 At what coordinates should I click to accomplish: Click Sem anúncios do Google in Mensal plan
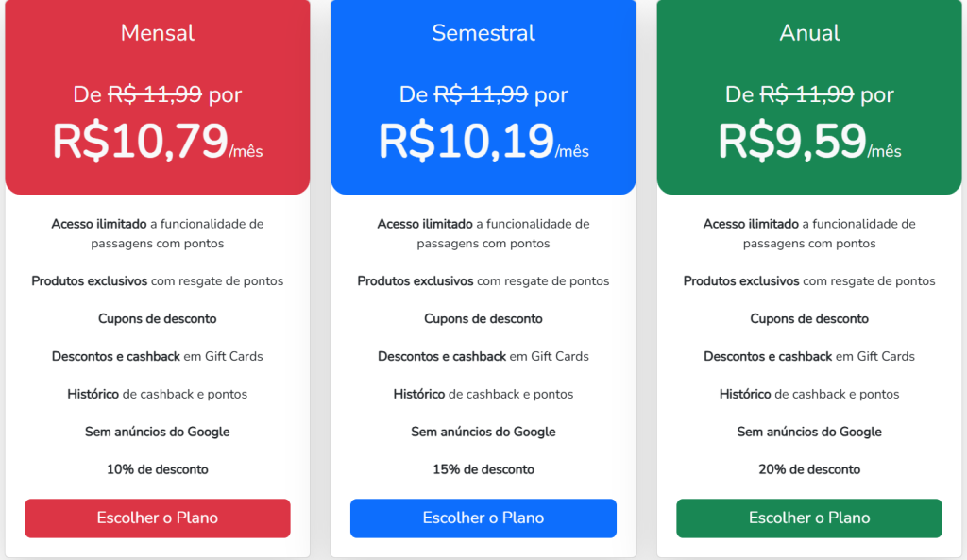[x=157, y=432]
